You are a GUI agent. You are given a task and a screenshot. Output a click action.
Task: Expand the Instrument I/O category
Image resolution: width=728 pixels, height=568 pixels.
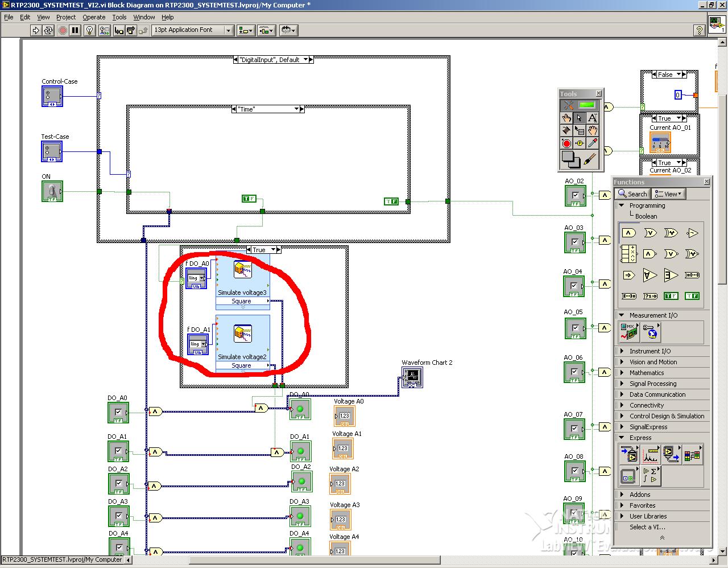622,351
